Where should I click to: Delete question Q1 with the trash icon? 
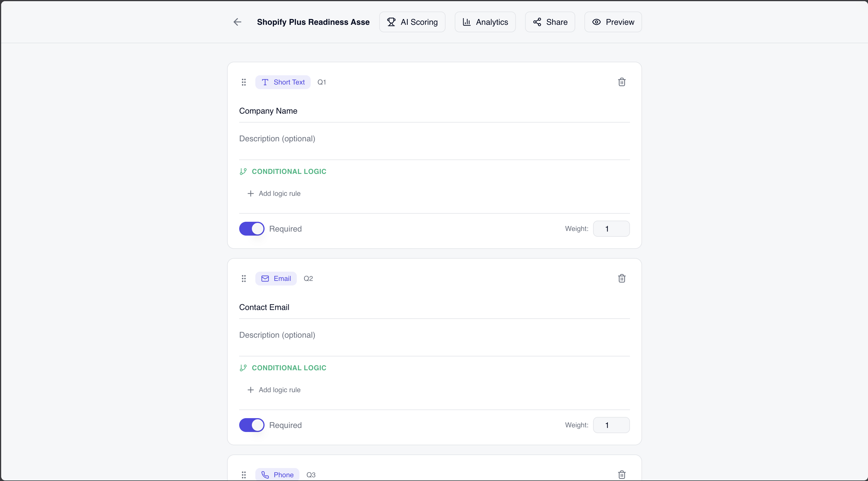pyautogui.click(x=621, y=82)
